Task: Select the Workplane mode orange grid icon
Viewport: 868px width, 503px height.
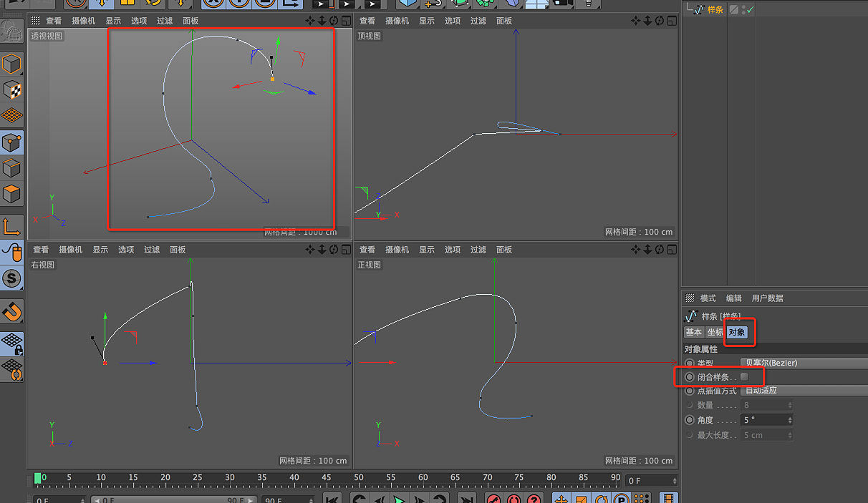Action: [12, 114]
